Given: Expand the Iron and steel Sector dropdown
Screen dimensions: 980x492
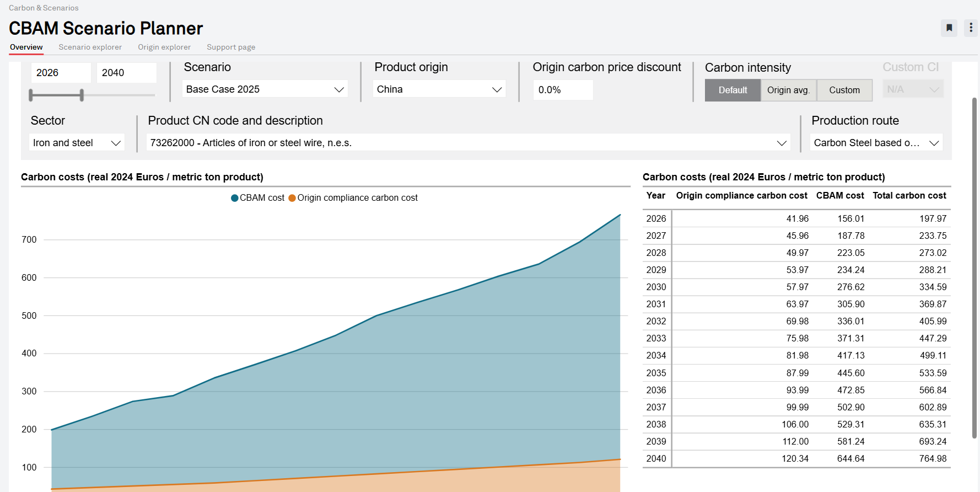Looking at the screenshot, I should point(77,143).
